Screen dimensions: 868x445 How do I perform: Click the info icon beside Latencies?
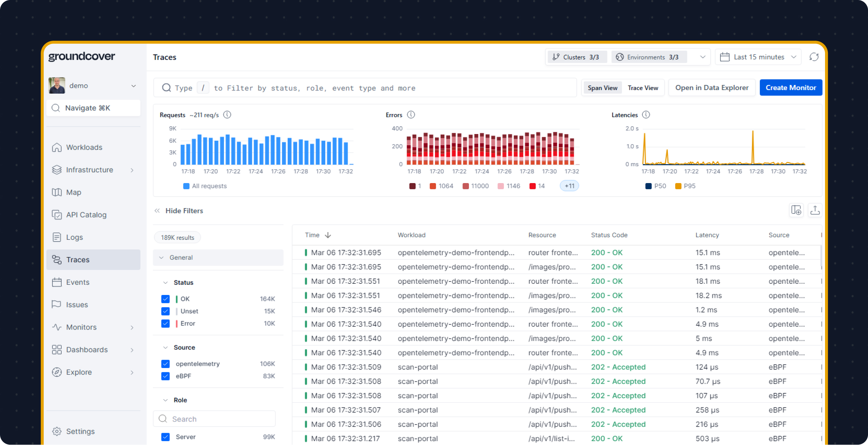point(646,115)
